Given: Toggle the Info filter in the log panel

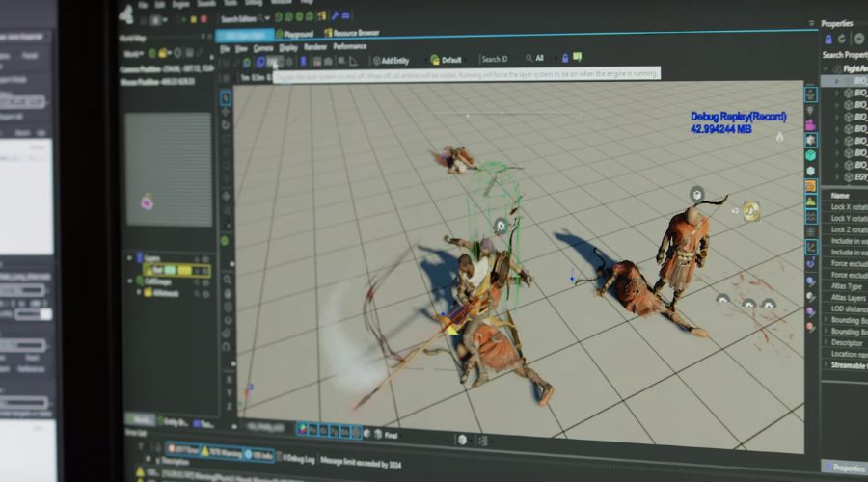Looking at the screenshot, I should (x=258, y=455).
